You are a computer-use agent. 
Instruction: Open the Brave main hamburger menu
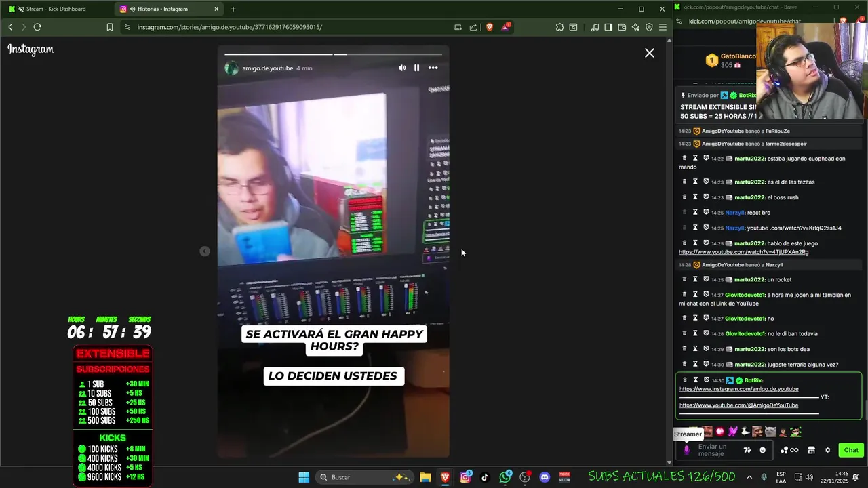(663, 27)
